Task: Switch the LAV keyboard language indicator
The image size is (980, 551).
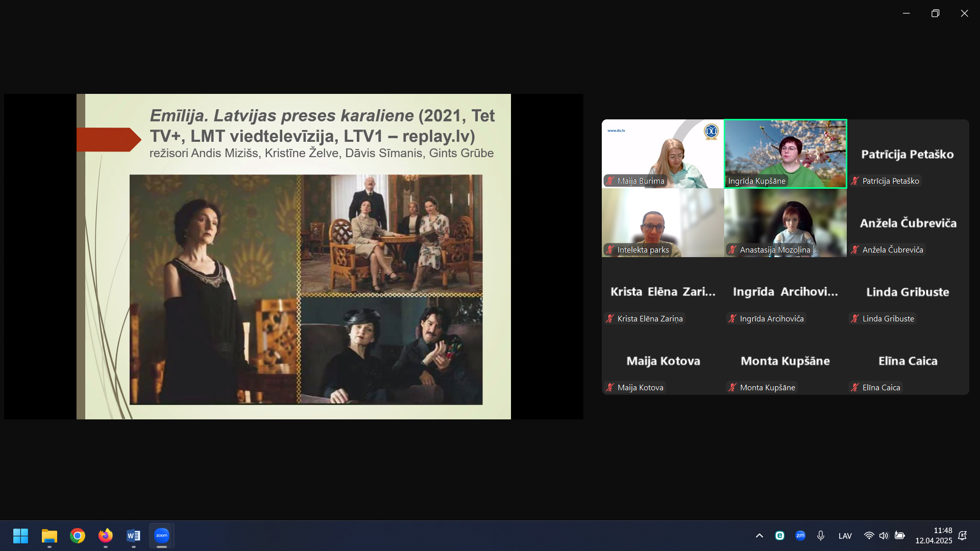Action: (x=845, y=536)
